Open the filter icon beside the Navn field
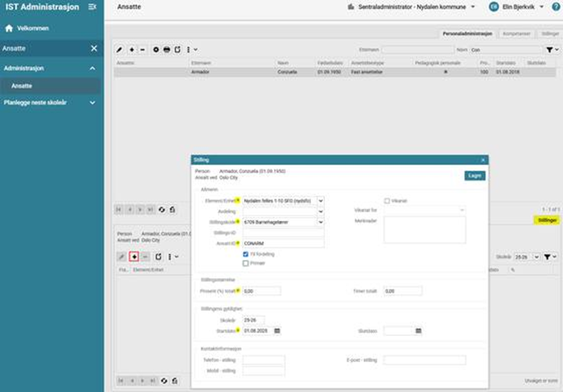This screenshot has width=563, height=392. pos(549,50)
